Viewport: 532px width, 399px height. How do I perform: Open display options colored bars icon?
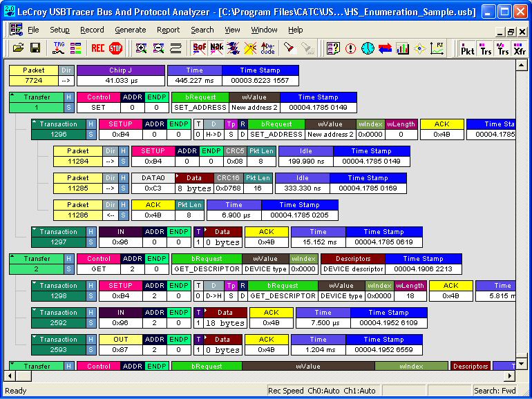(76, 48)
